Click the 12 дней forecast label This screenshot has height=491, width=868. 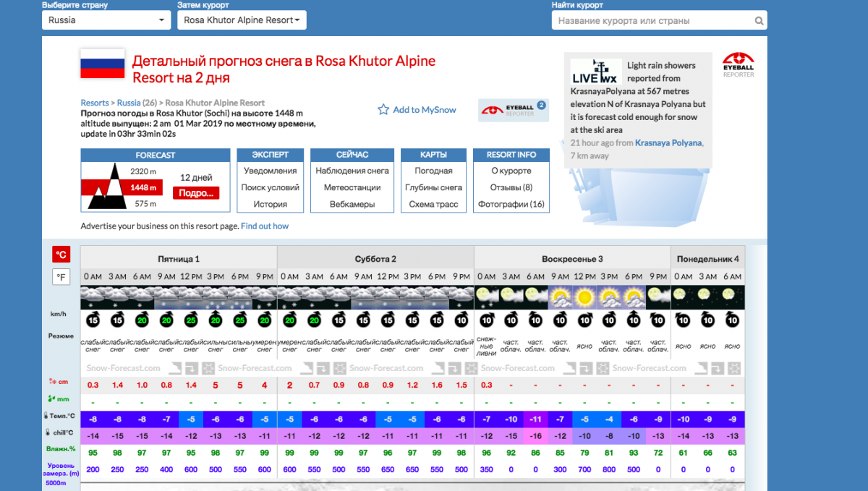196,177
